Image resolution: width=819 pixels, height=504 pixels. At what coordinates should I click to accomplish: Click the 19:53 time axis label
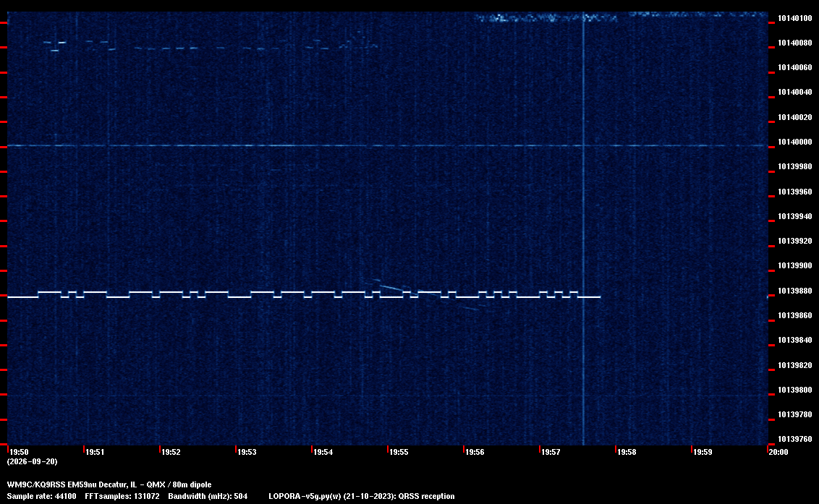pos(247,452)
